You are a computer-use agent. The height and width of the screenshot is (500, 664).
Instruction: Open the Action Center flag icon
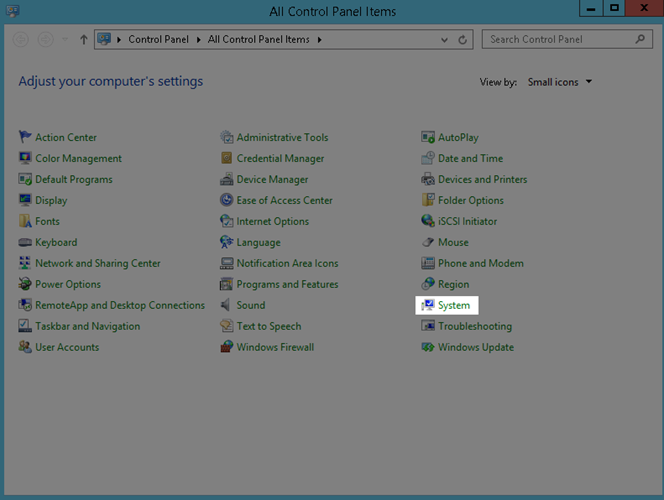[x=25, y=137]
